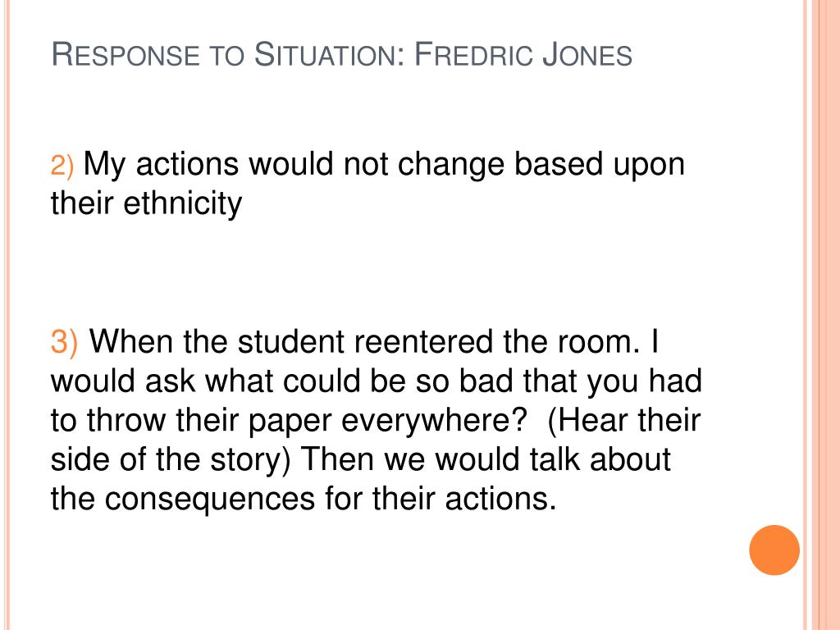Click the name "Fredric Jones" in title
Screen dimensions: 840x630
[x=523, y=55]
